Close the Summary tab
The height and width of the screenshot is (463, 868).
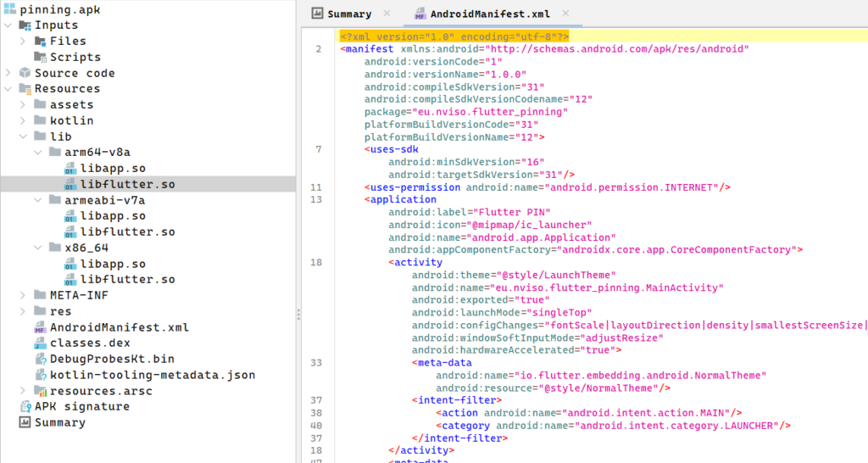pyautogui.click(x=387, y=14)
